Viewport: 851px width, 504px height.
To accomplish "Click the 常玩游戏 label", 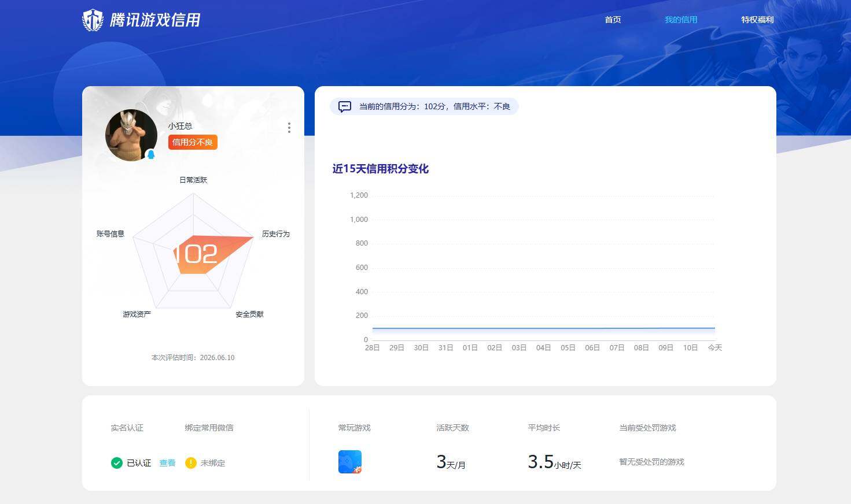I will pos(354,428).
